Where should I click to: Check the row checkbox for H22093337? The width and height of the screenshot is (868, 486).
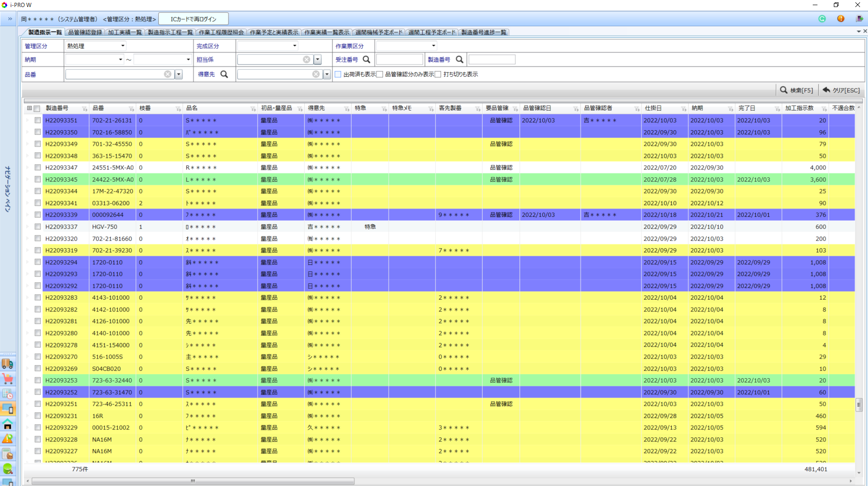point(37,227)
